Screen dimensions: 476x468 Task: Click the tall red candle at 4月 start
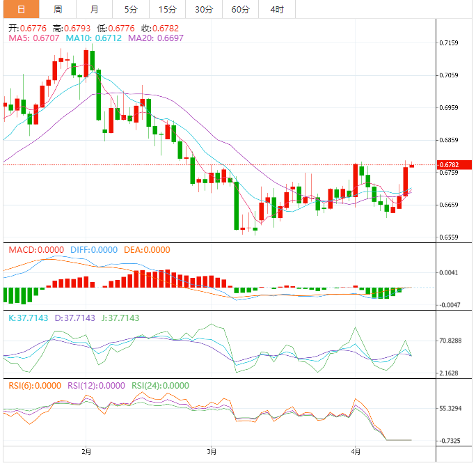[x=355, y=181]
